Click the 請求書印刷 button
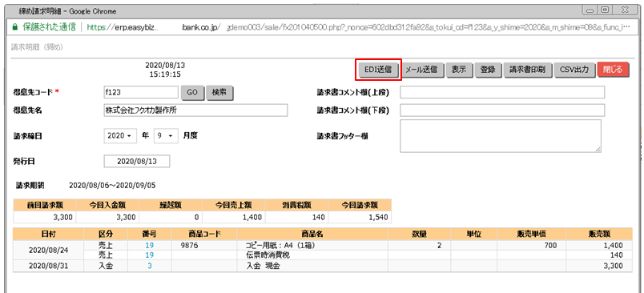This screenshot has height=293, width=644. point(527,70)
